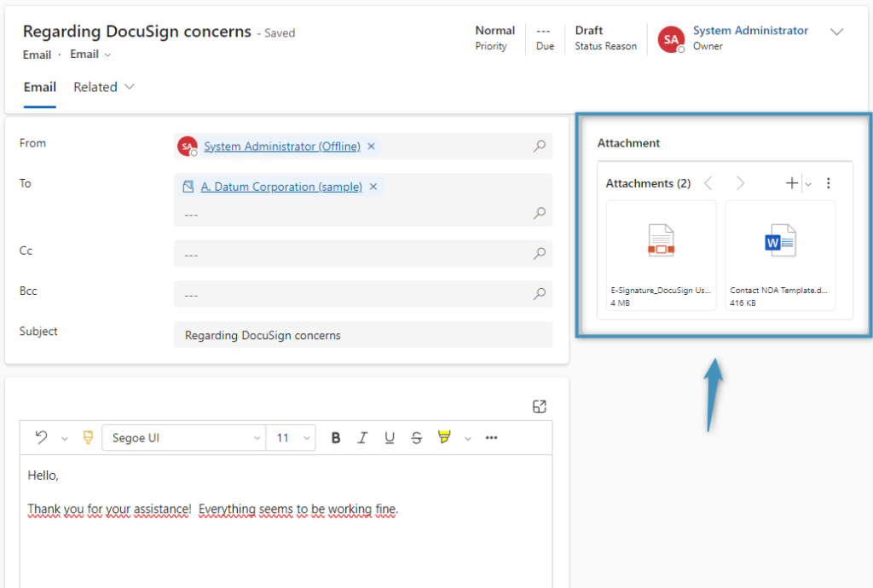Search the From field lookup
Image resolution: width=873 pixels, height=588 pixels.
tap(540, 147)
